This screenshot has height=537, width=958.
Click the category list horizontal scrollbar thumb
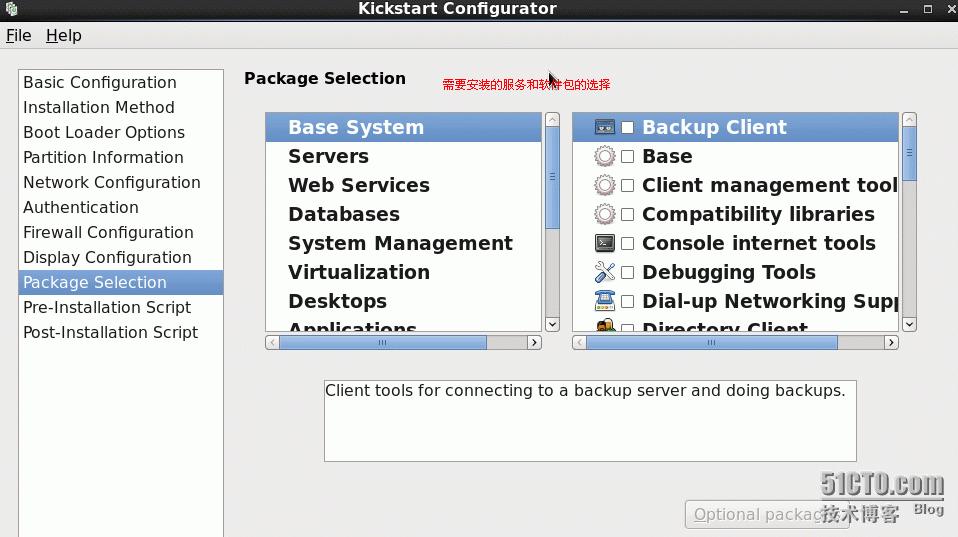point(383,343)
